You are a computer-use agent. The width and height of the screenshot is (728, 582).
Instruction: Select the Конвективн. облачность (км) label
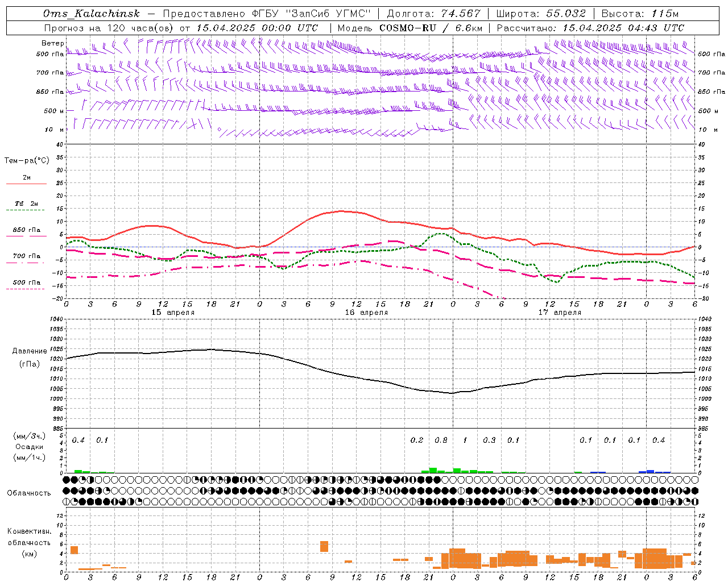coord(29,543)
